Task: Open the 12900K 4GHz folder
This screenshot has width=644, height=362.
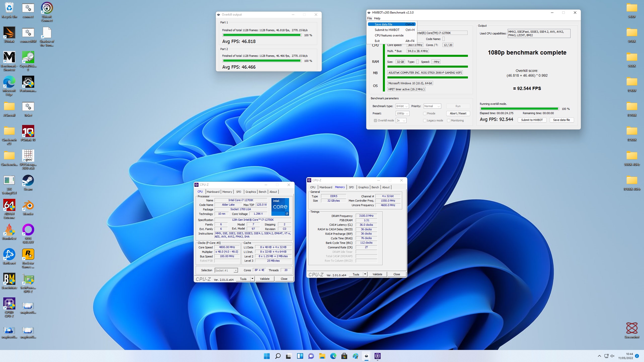Action: [632, 183]
